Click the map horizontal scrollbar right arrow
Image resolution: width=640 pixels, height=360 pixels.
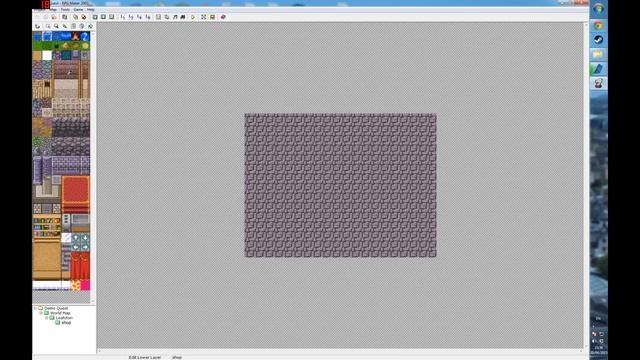[x=581, y=351]
